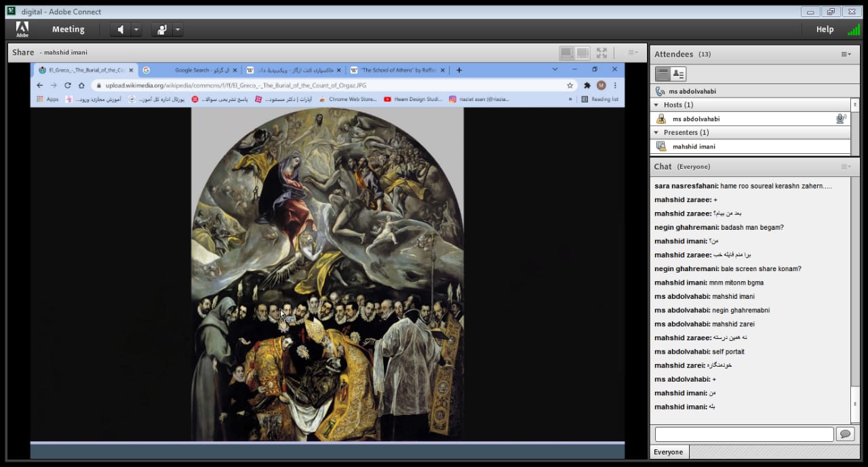Go forward in the browser

click(54, 85)
